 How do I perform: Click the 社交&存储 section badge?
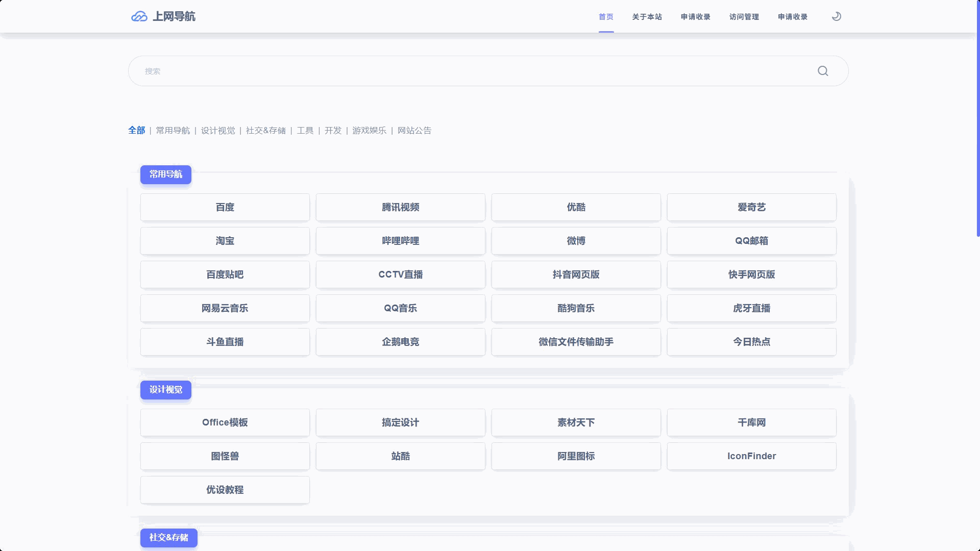coord(169,538)
